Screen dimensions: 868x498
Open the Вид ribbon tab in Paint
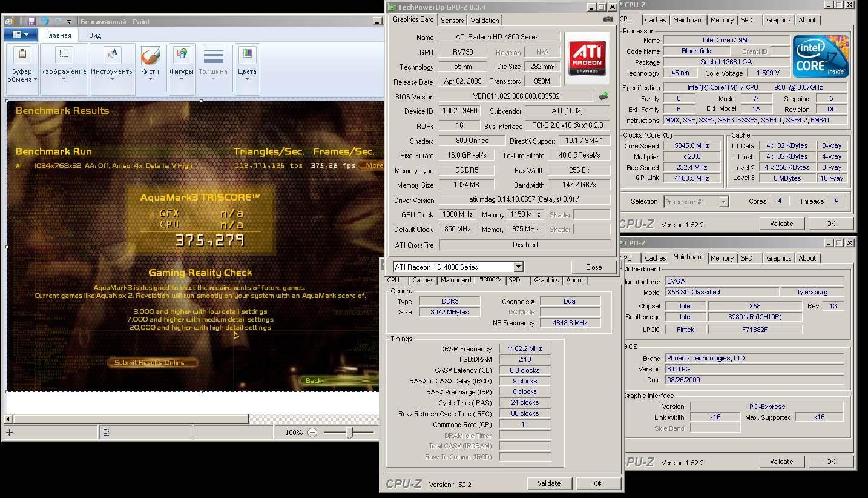(x=95, y=35)
